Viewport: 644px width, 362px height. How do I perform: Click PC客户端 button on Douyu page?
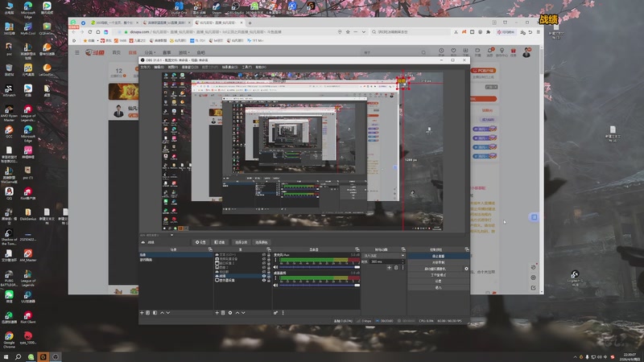point(484,71)
